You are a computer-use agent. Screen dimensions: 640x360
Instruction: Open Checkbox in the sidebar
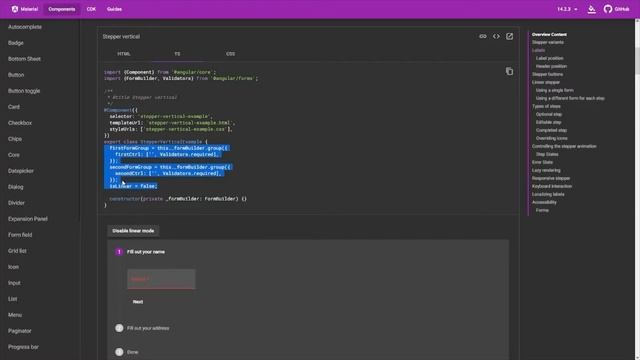(x=20, y=123)
